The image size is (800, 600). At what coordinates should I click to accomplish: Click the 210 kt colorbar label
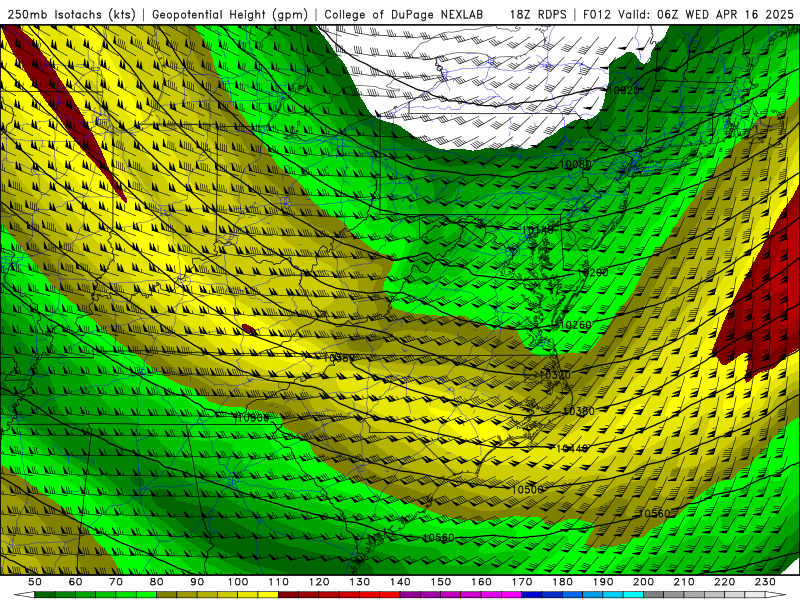pyautogui.click(x=684, y=582)
